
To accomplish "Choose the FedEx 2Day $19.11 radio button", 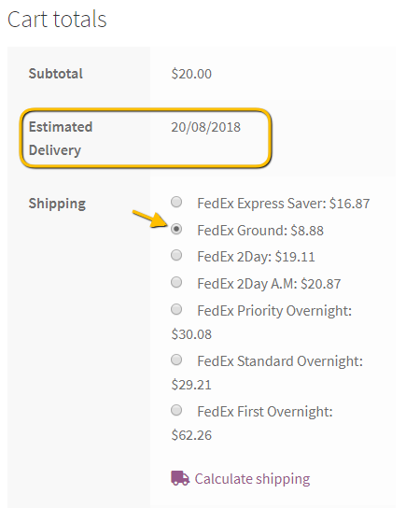I will pyautogui.click(x=176, y=255).
